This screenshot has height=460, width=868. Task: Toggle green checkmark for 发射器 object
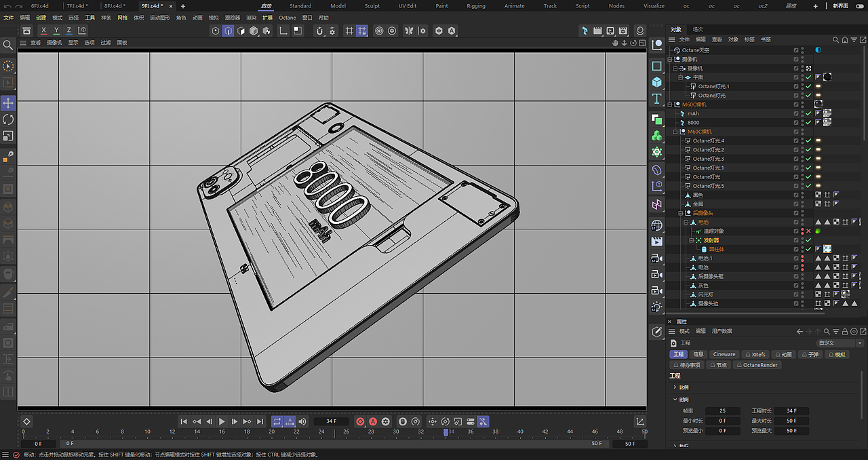[808, 240]
